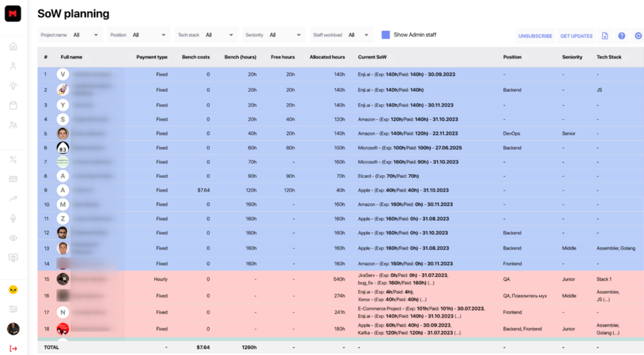Click JS tech stack in row 2

pyautogui.click(x=599, y=90)
